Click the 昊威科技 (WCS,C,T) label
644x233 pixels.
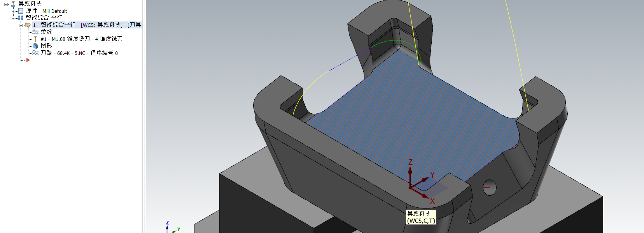[x=421, y=217]
